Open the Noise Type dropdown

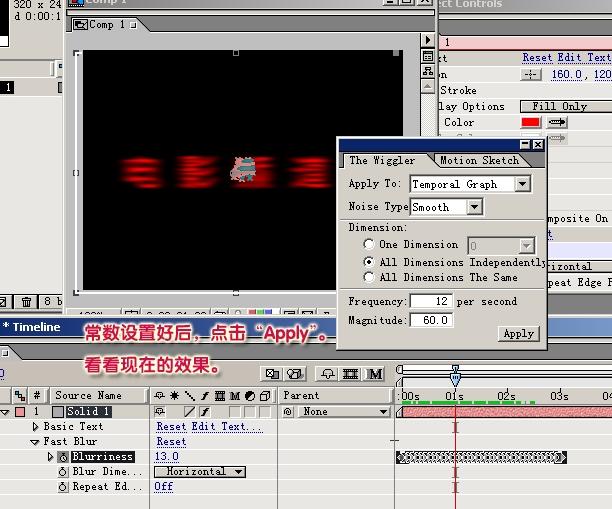pos(474,207)
